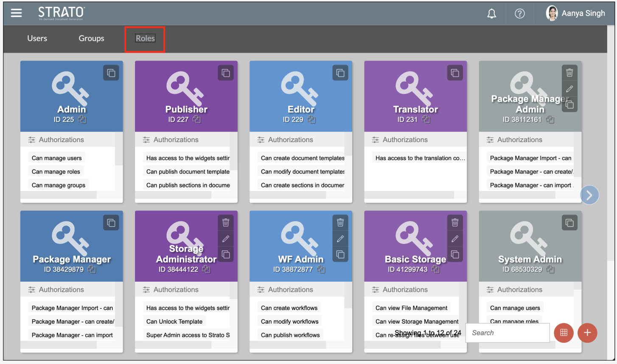This screenshot has width=617, height=364.
Task: Switch to grid view toggle button
Action: [564, 333]
